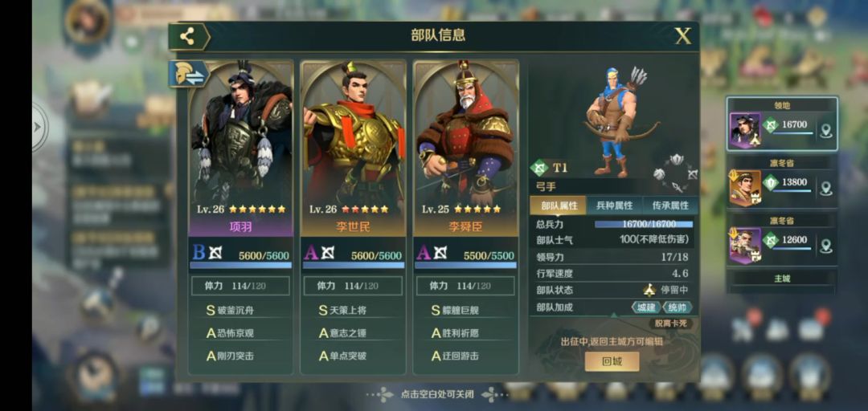Image resolution: width=868 pixels, height=411 pixels.
Task: Open player avatar at top left
Action: tap(86, 22)
